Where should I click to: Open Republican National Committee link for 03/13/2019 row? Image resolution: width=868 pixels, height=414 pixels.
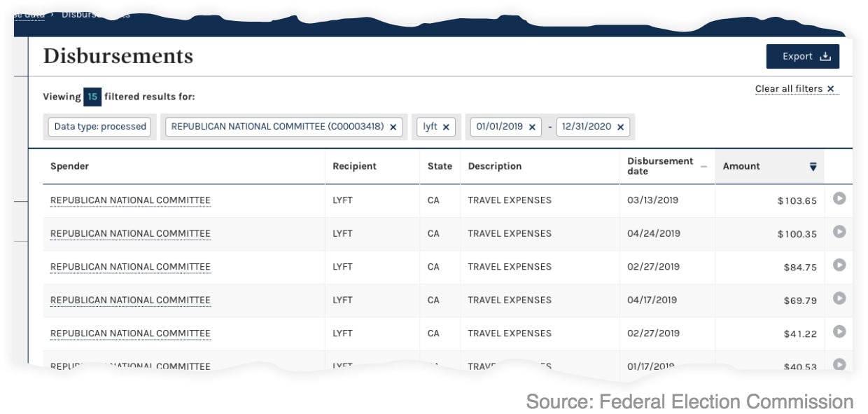point(130,200)
